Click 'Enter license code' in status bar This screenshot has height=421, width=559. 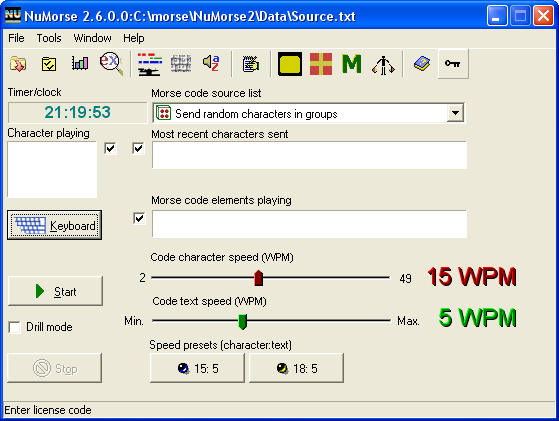pyautogui.click(x=48, y=410)
